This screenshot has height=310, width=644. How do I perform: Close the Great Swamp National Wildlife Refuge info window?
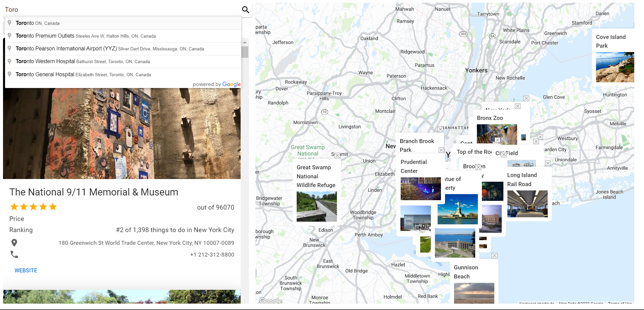coord(337,156)
